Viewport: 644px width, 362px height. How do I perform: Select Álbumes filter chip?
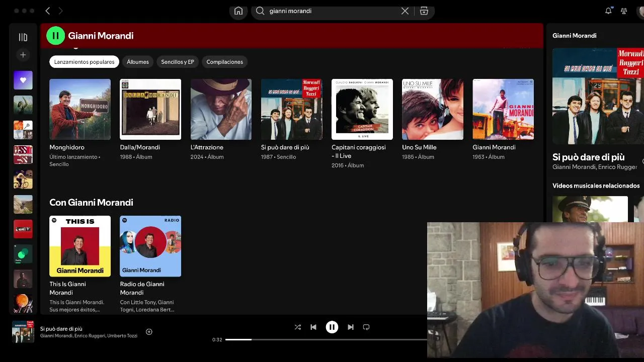138,62
